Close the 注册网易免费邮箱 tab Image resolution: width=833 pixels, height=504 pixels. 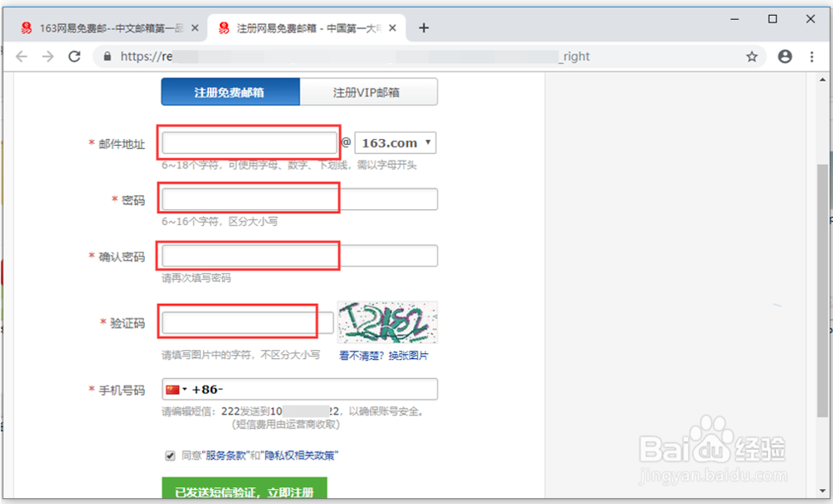pyautogui.click(x=392, y=28)
